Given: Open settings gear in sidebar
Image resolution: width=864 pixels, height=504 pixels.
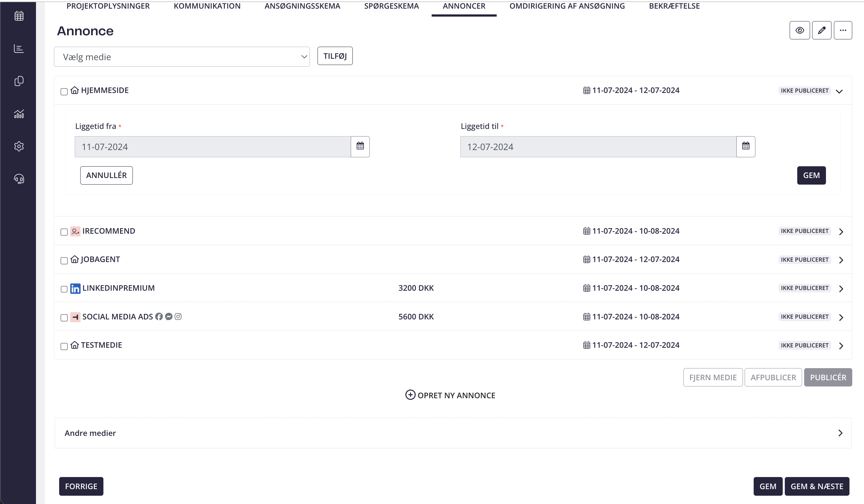Looking at the screenshot, I should pyautogui.click(x=19, y=146).
